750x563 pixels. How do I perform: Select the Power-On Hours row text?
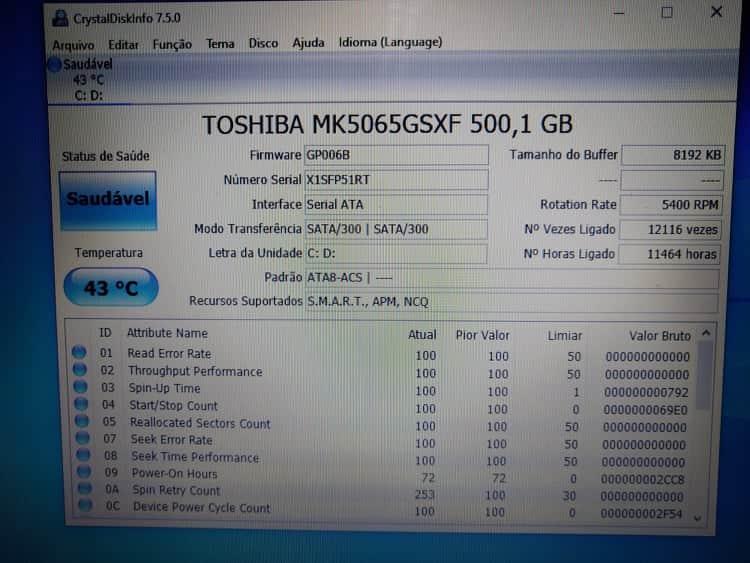tap(175, 474)
